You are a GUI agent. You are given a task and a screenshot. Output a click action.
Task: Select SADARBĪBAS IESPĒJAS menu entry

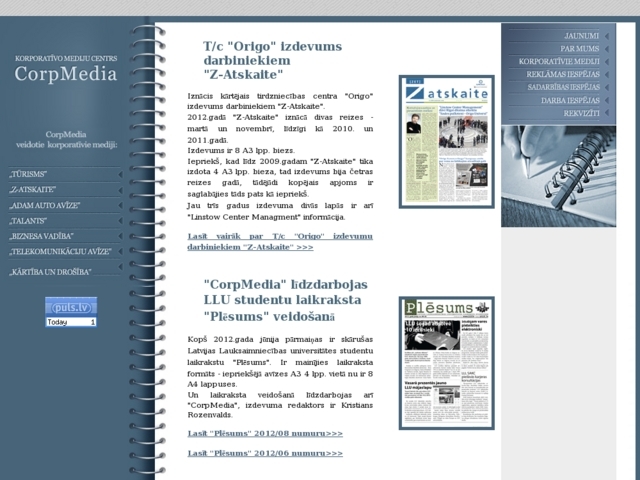tap(563, 87)
